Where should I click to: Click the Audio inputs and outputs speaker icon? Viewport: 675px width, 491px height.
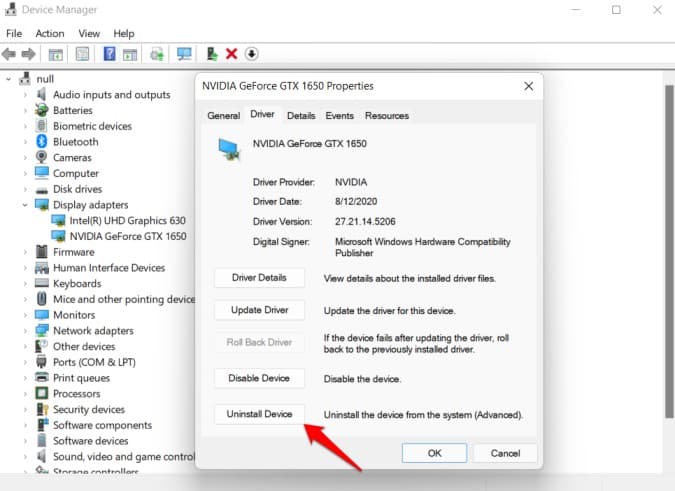[42, 94]
